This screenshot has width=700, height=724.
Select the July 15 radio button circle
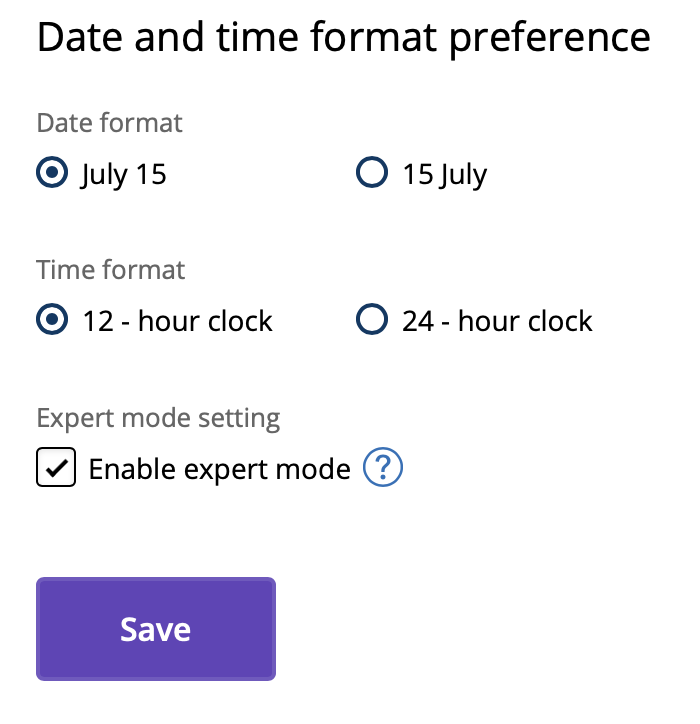point(52,172)
